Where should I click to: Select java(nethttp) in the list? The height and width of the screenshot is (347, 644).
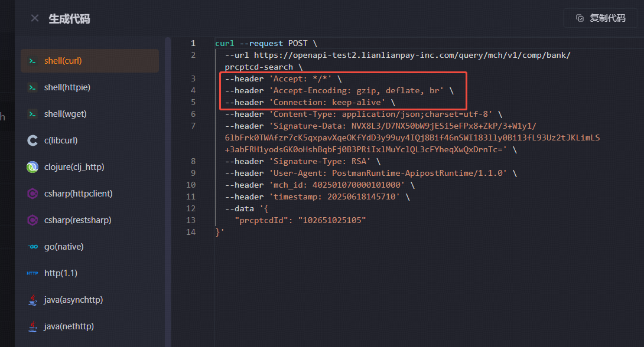coord(90,326)
